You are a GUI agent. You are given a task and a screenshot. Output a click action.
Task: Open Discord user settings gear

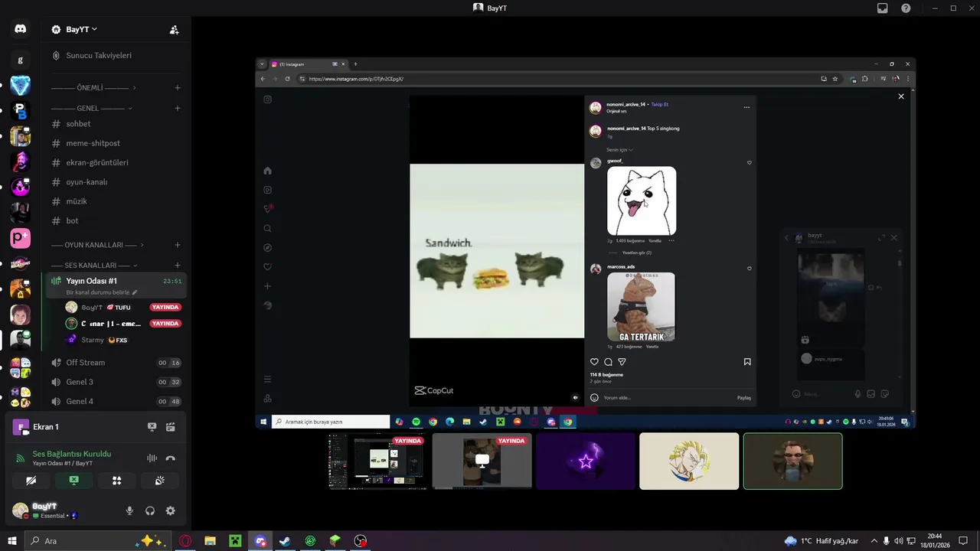coord(171,510)
